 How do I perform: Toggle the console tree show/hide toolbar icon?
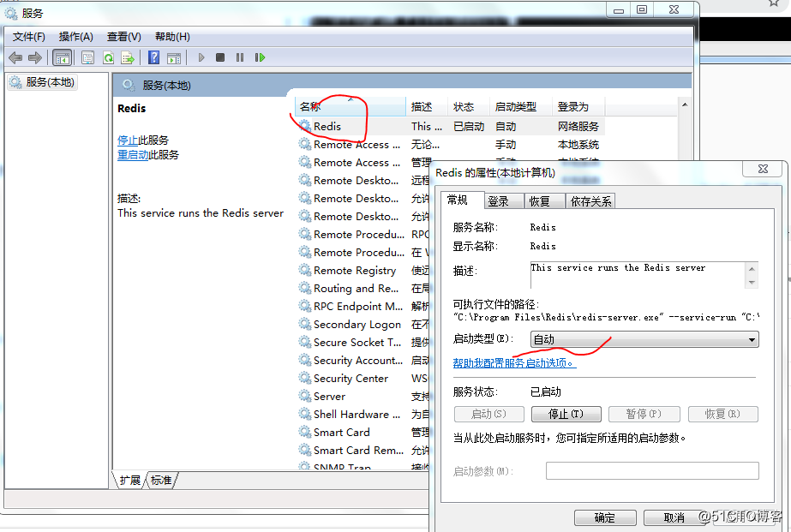pyautogui.click(x=62, y=57)
